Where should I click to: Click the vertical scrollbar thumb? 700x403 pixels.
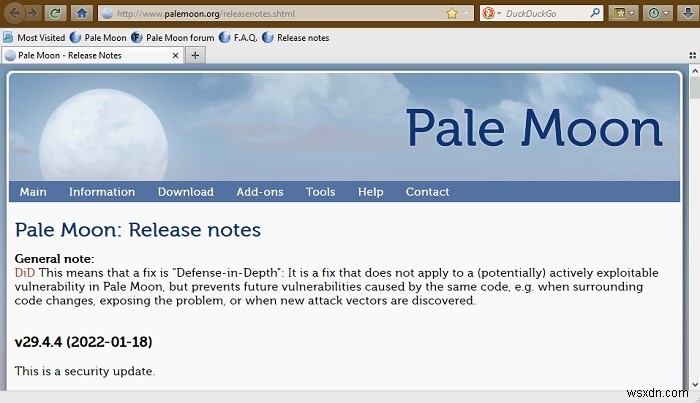(695, 88)
